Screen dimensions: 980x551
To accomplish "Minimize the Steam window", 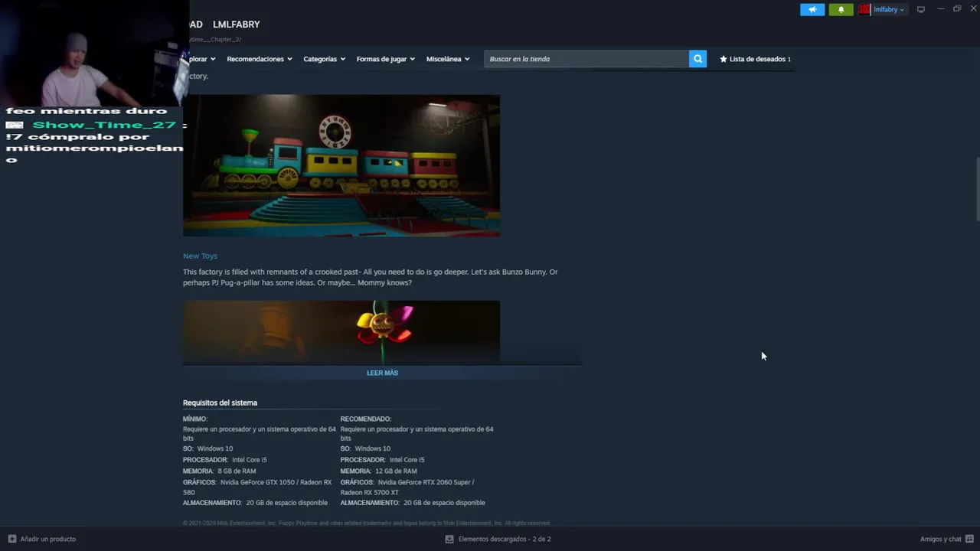I will (x=941, y=9).
